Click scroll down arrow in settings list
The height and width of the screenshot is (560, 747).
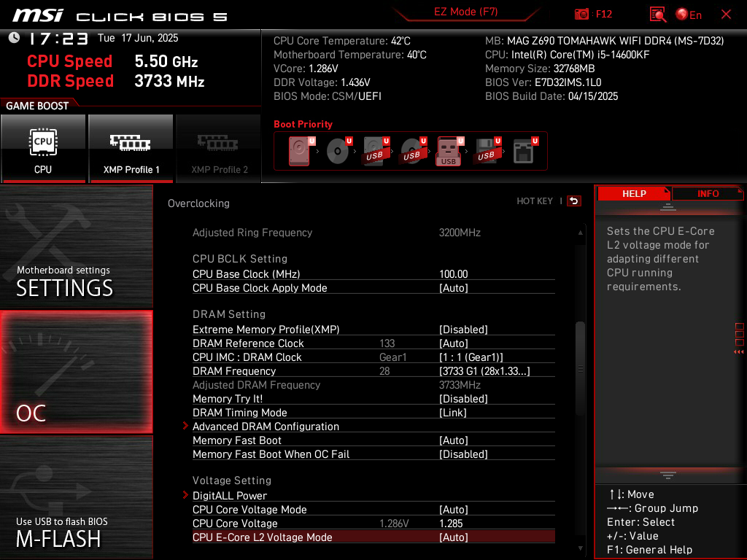coord(580,548)
